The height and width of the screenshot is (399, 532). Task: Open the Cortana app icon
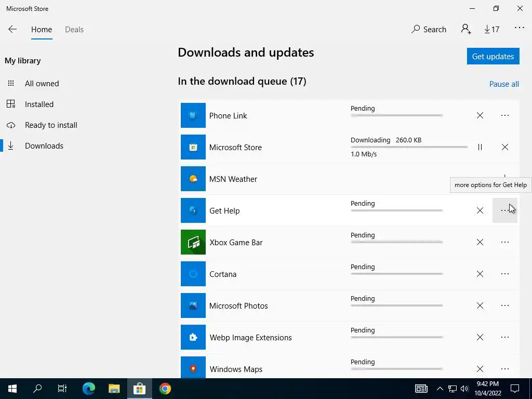pos(193,274)
